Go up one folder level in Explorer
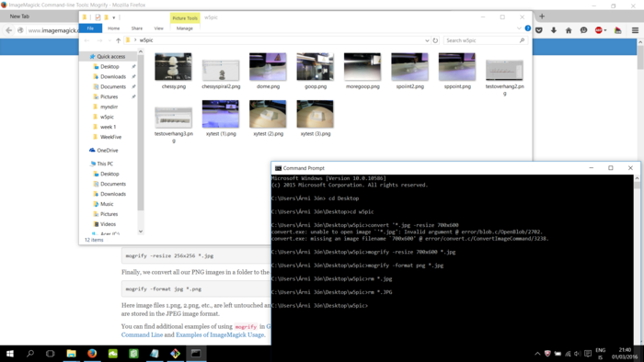This screenshot has width=644, height=362. point(119,40)
